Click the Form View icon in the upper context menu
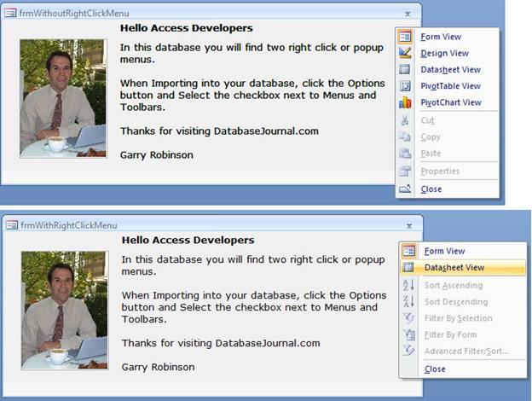This screenshot has height=401, width=532. [405, 37]
